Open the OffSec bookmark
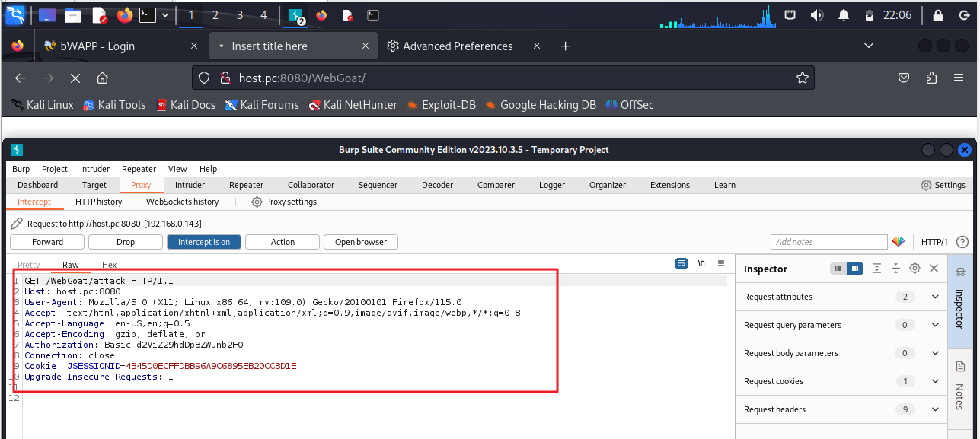The height and width of the screenshot is (439, 980). [629, 105]
